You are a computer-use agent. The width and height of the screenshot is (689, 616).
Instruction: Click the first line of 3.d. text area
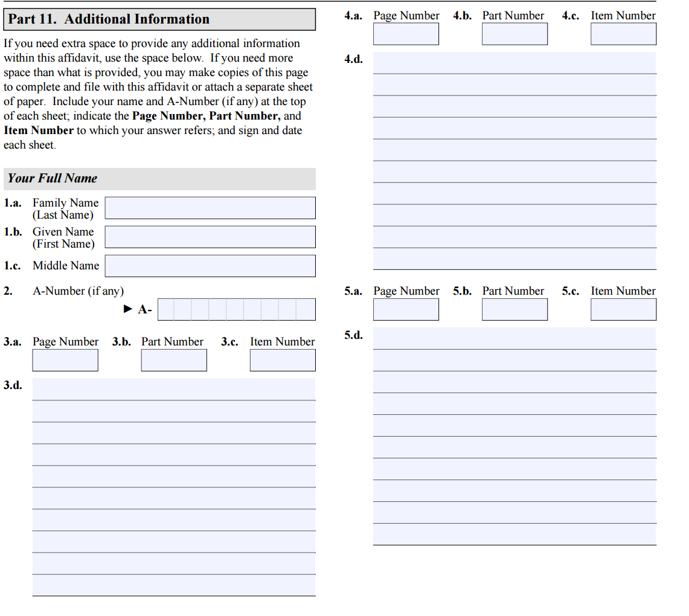coord(174,390)
